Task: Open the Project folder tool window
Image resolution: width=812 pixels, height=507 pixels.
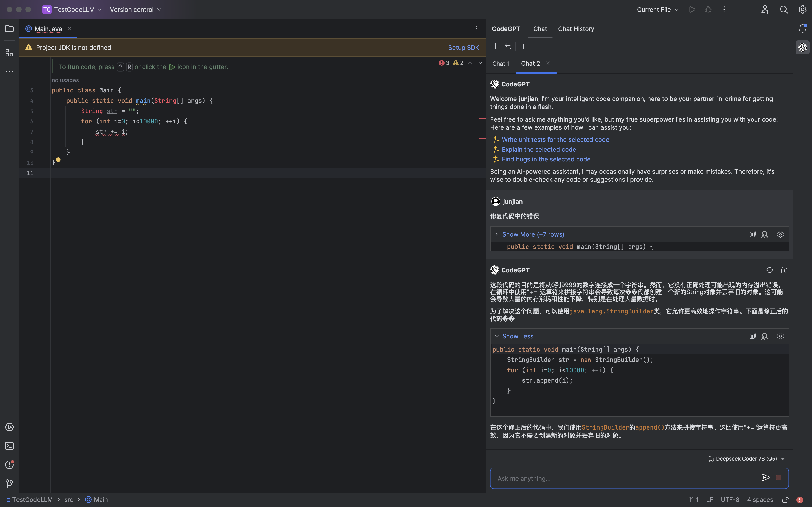Action: (x=9, y=29)
